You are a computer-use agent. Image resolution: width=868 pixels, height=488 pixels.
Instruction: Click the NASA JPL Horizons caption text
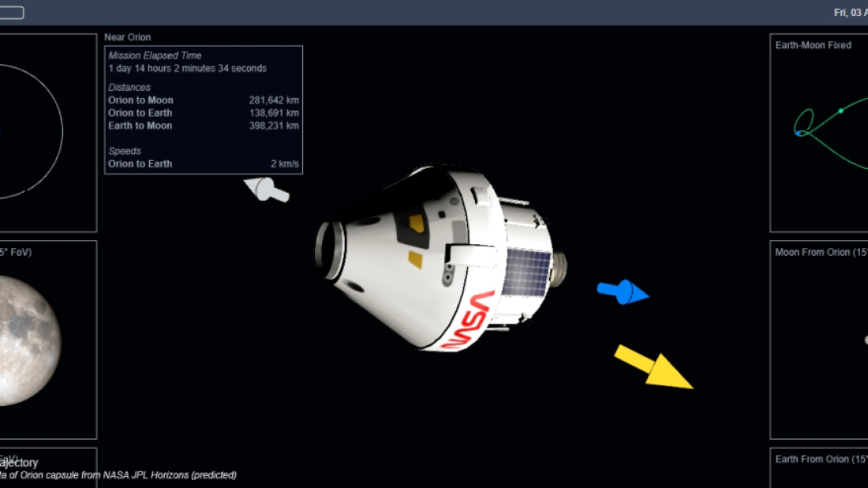click(118, 475)
